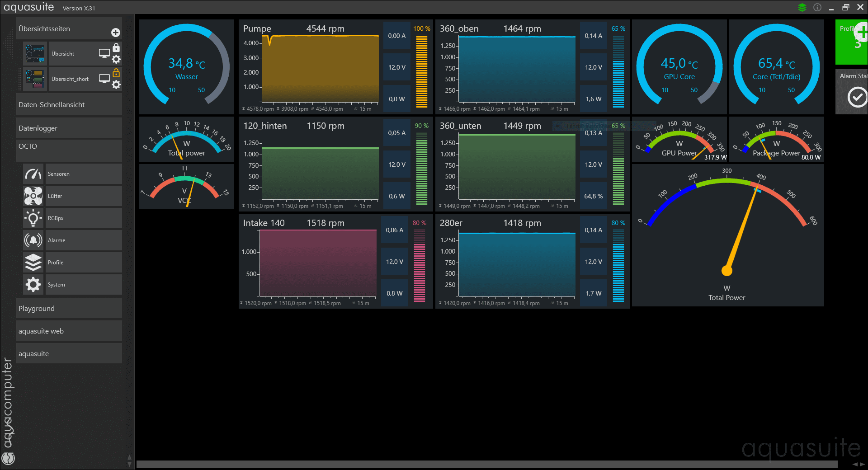Open the Übersicht overview page
The image size is (868, 470).
tap(63, 54)
